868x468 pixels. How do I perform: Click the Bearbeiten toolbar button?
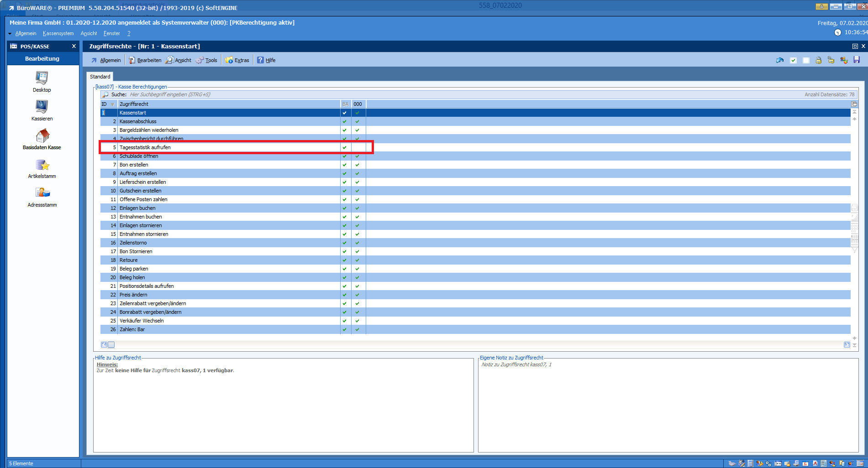coord(145,60)
